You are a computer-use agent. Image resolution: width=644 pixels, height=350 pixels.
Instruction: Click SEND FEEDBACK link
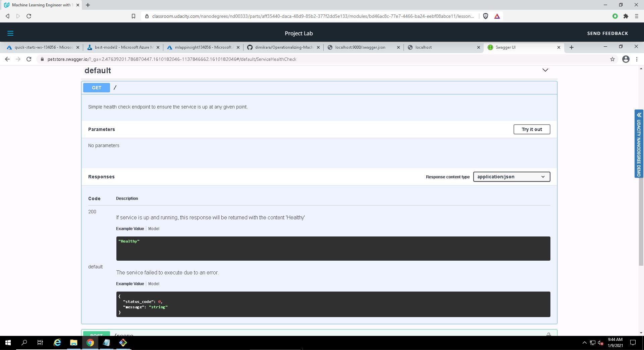pyautogui.click(x=607, y=33)
